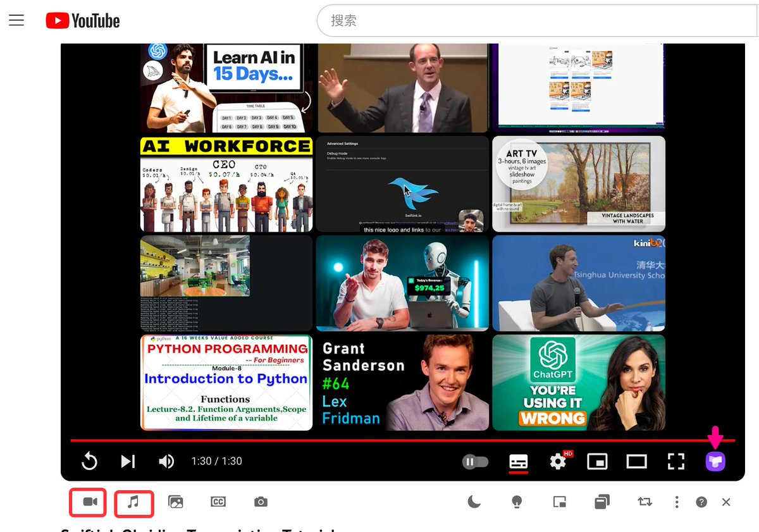Open the thumbnail image download icon
The height and width of the screenshot is (532, 759).
[x=176, y=502]
